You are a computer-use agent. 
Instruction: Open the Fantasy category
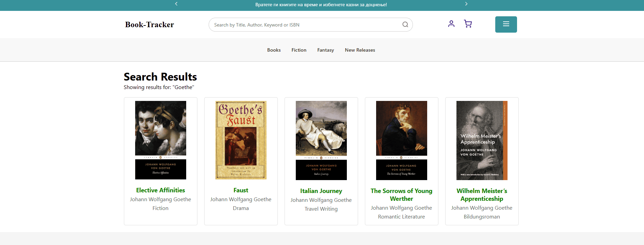click(x=325, y=50)
